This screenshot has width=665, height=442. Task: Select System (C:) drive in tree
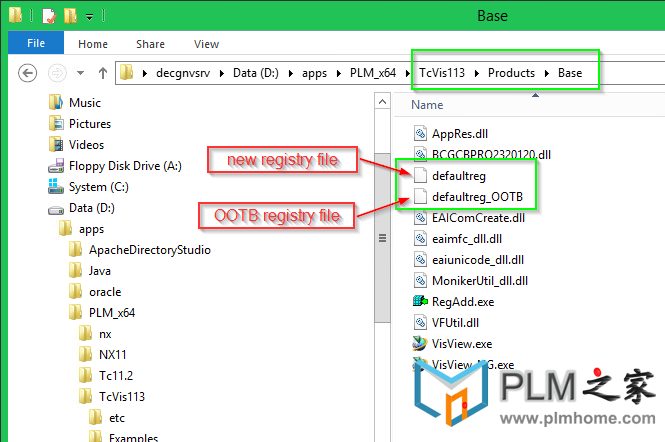tap(98, 187)
